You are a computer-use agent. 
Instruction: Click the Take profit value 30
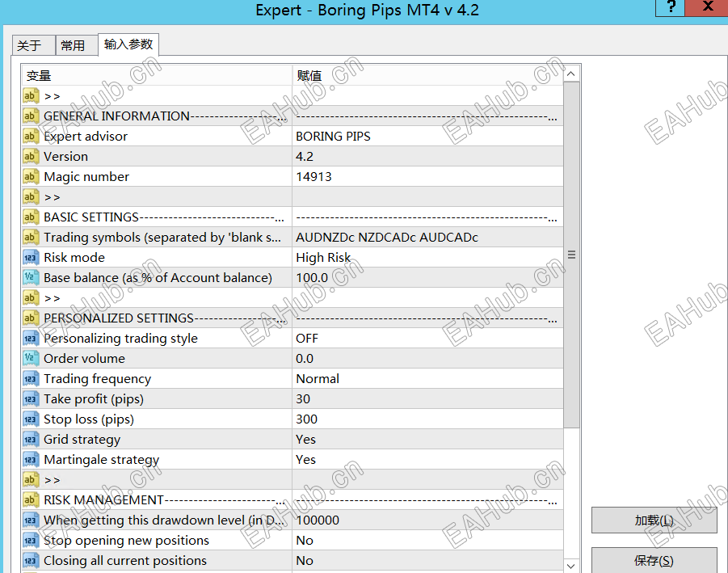click(427, 399)
